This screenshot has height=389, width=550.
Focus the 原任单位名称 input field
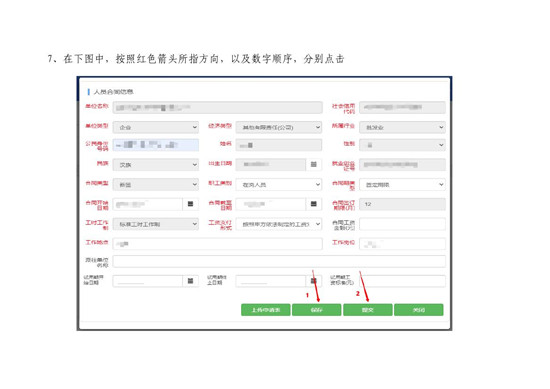279,261
